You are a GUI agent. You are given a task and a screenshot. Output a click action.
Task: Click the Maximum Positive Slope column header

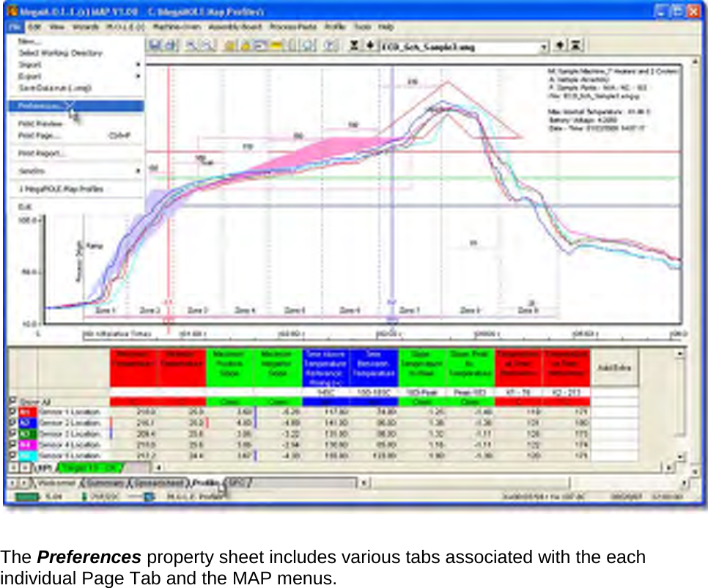point(229,367)
